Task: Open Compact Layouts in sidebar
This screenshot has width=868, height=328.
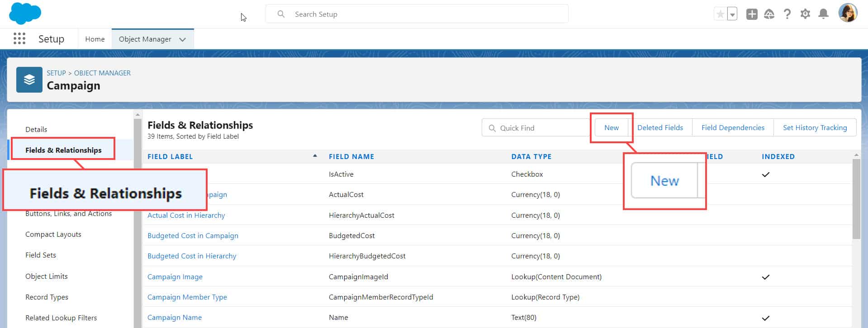Action: [53, 234]
